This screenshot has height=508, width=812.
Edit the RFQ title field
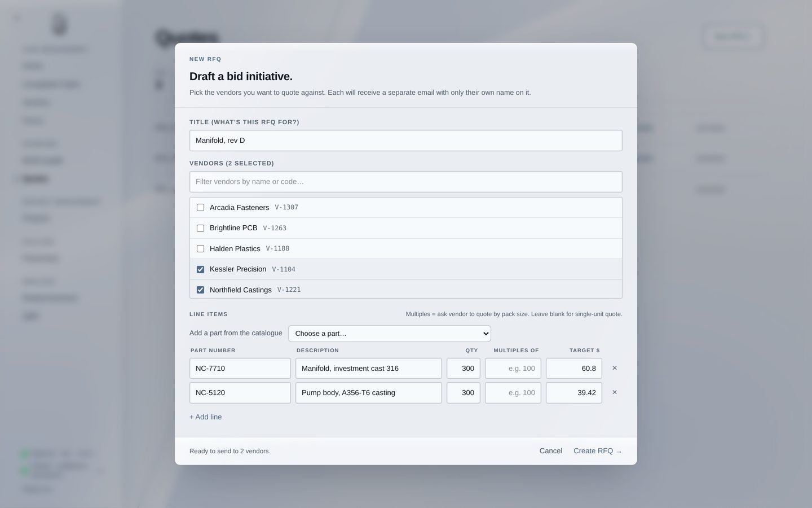click(x=406, y=141)
